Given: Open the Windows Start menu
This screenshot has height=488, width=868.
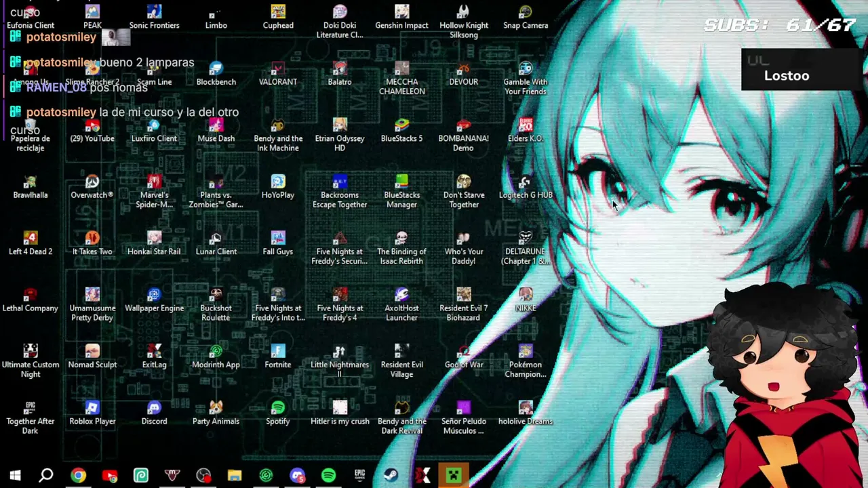Looking at the screenshot, I should click(x=15, y=475).
